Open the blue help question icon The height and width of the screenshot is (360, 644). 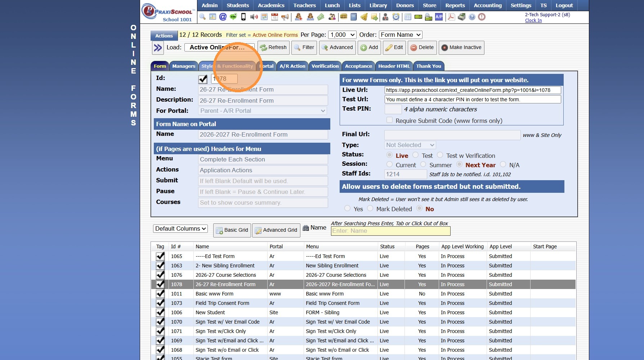coord(472,17)
